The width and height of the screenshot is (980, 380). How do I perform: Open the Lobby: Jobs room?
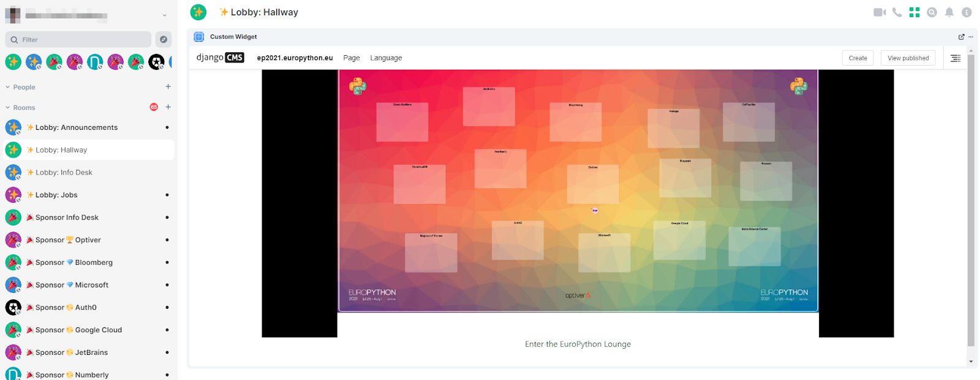pos(89,195)
